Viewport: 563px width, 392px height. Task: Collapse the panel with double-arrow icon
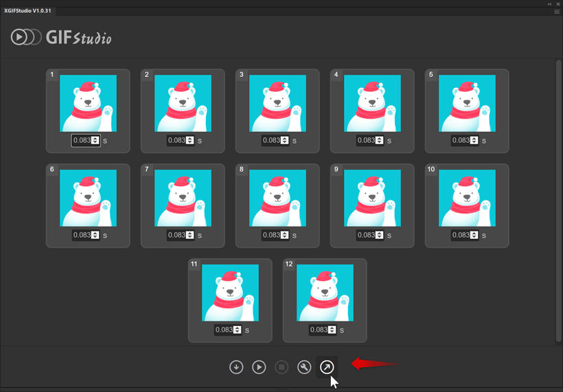click(x=549, y=4)
